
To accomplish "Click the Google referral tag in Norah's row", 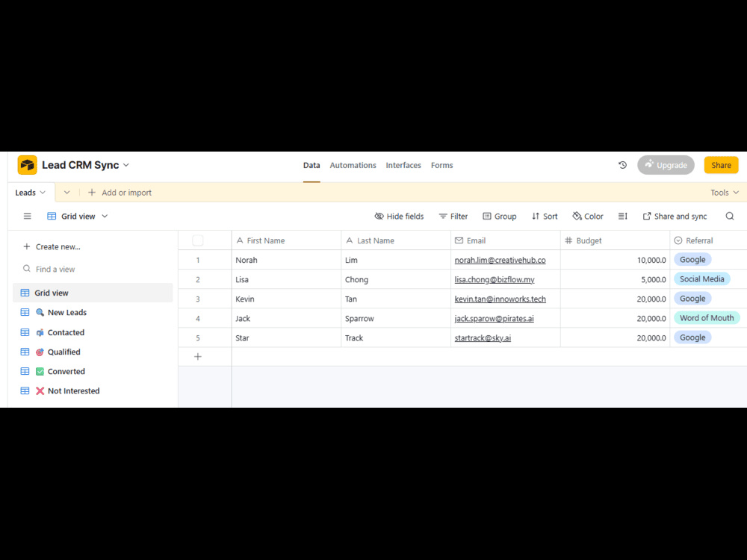I will click(x=692, y=260).
